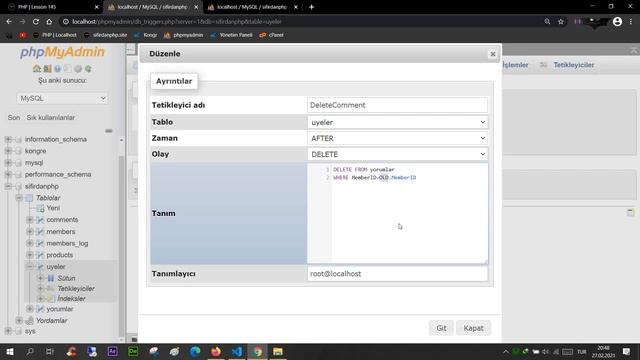Open the cPanel bookmark

[x=271, y=35]
